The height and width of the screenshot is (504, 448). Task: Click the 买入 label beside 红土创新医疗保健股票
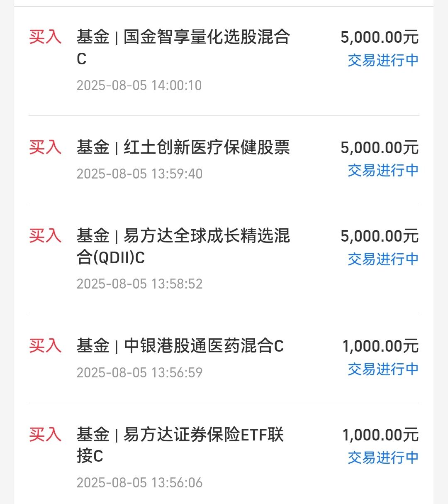tap(45, 147)
